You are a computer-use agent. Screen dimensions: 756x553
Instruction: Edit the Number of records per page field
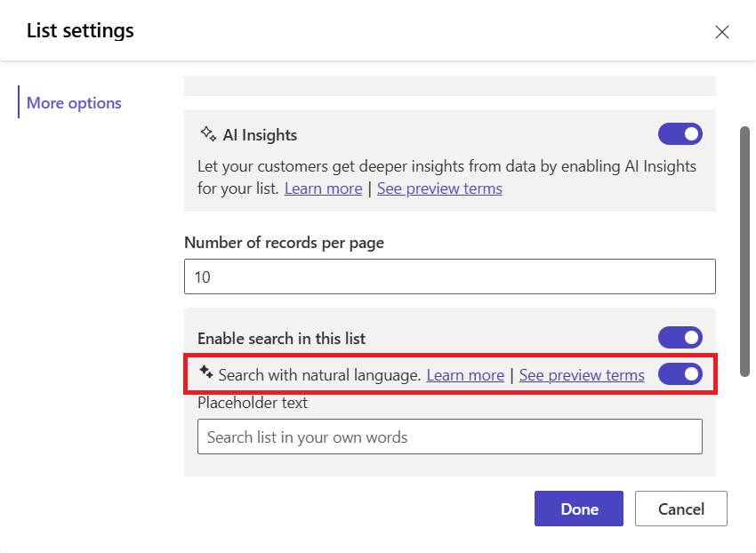[449, 276]
